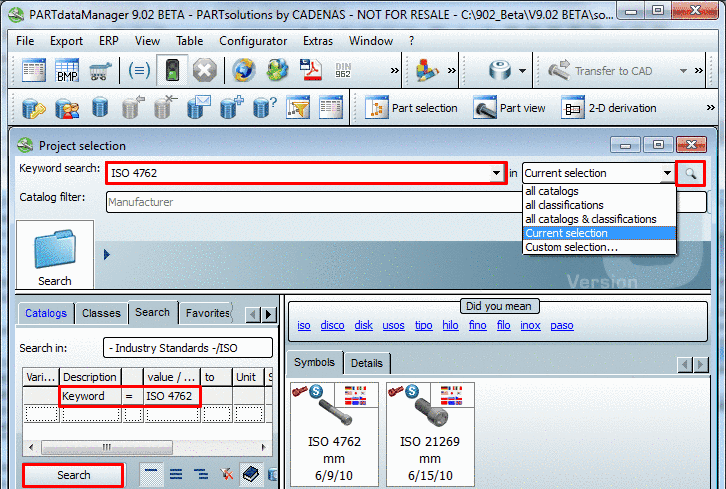This screenshot has height=489, width=726.
Task: Expand the keyword search history dropdown
Action: click(496, 173)
